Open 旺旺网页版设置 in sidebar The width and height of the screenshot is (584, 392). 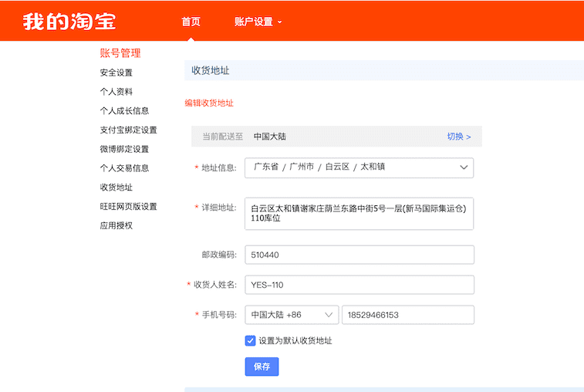coord(129,207)
